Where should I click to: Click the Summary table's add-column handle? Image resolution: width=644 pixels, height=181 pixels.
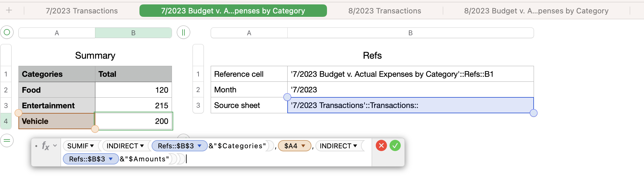click(x=184, y=32)
